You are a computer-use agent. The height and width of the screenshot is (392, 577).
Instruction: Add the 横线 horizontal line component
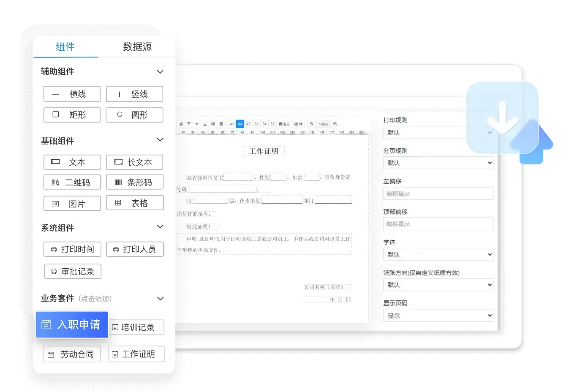[x=72, y=94]
